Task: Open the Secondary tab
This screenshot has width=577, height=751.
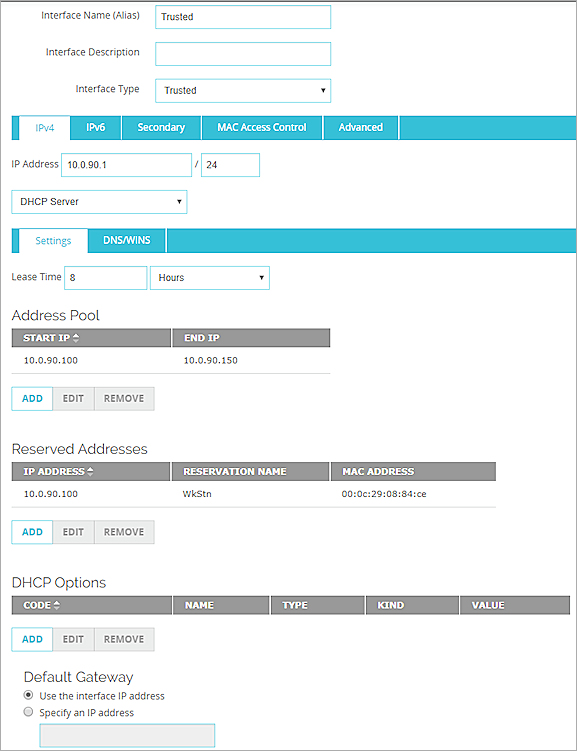Action: (161, 127)
